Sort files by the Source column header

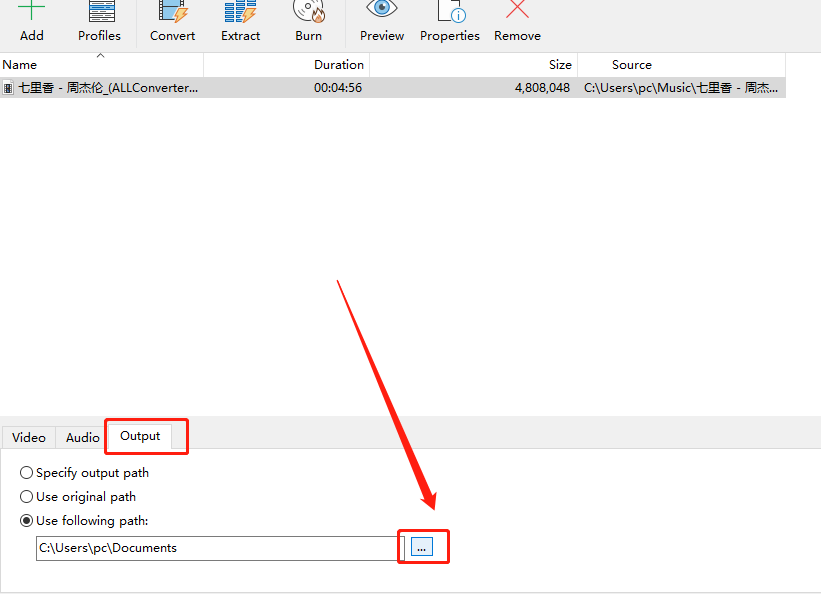pyautogui.click(x=682, y=65)
